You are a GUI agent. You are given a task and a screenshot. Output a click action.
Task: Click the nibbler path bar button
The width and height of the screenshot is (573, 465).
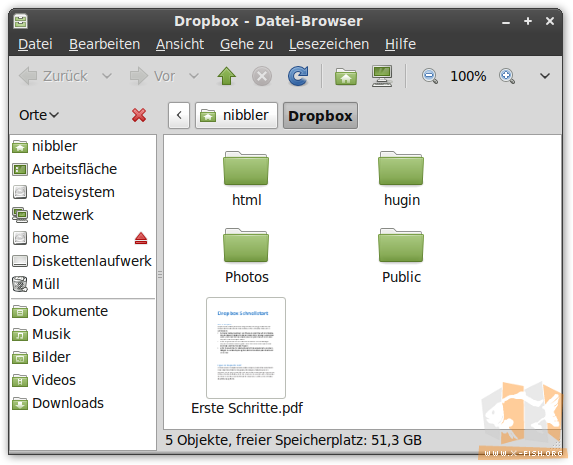click(x=236, y=116)
